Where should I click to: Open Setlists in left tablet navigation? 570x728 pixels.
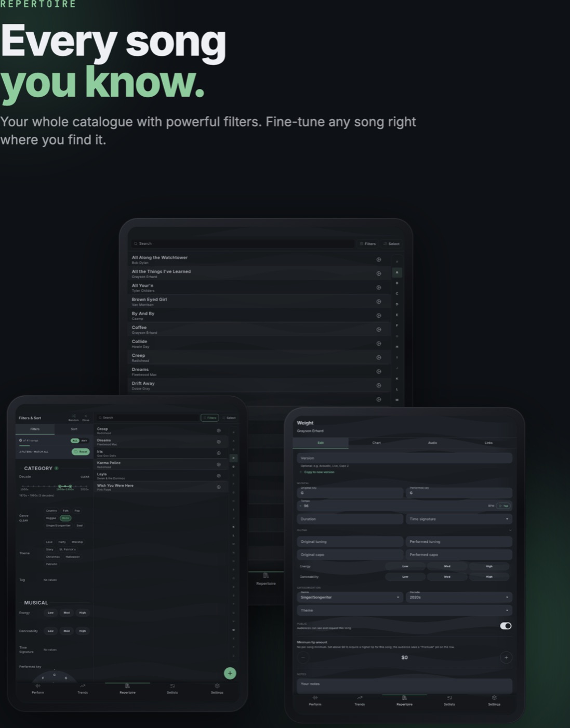pyautogui.click(x=172, y=689)
